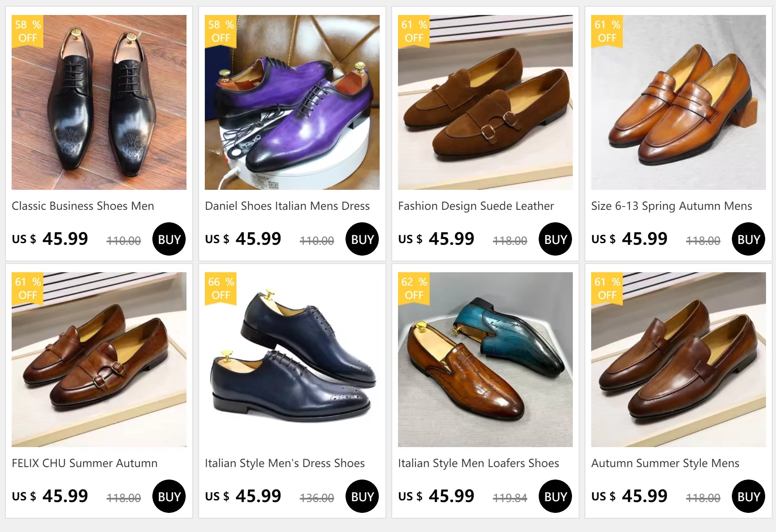Click the Classic Business Shoes Men title
Image resolution: width=776 pixels, height=532 pixels.
[x=83, y=206]
